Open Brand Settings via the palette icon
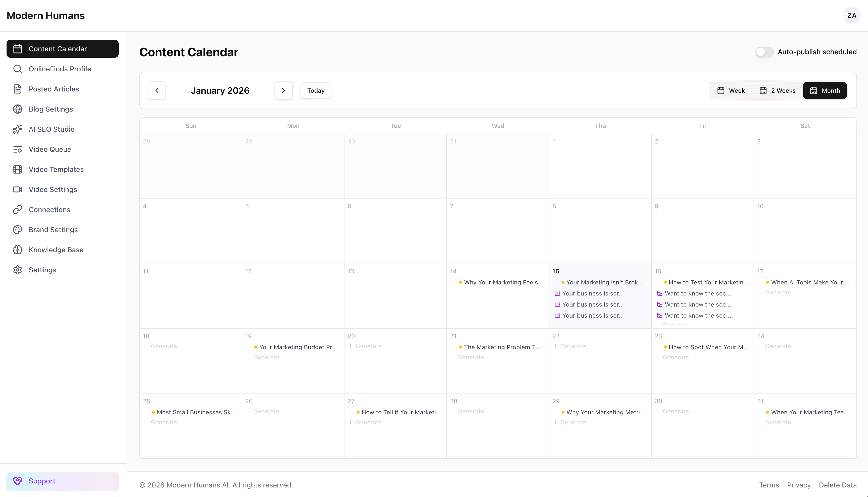This screenshot has width=868, height=497. click(18, 229)
